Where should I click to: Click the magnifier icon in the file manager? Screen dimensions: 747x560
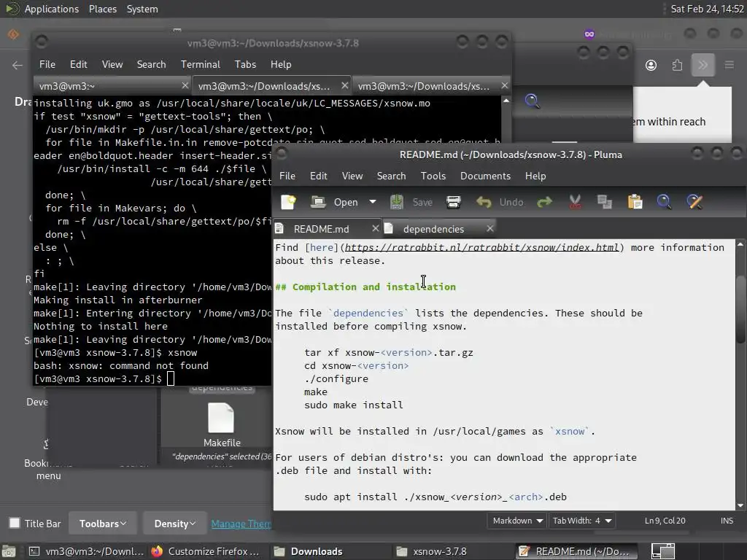[532, 101]
